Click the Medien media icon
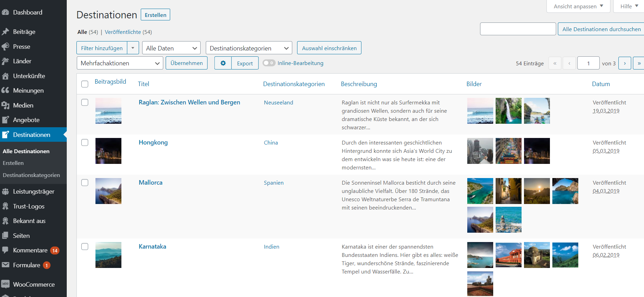Viewport: 644px width, 297px height. [5, 105]
